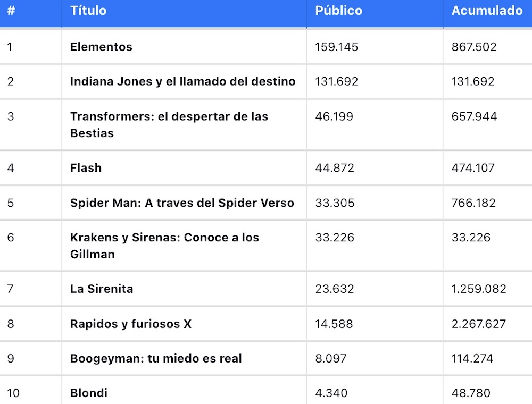Click accumulated value 2.267.627

(x=478, y=324)
